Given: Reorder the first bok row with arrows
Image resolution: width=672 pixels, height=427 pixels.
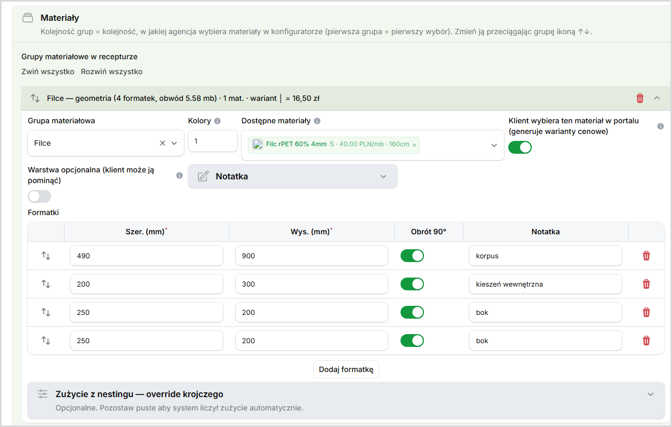Looking at the screenshot, I should (46, 312).
